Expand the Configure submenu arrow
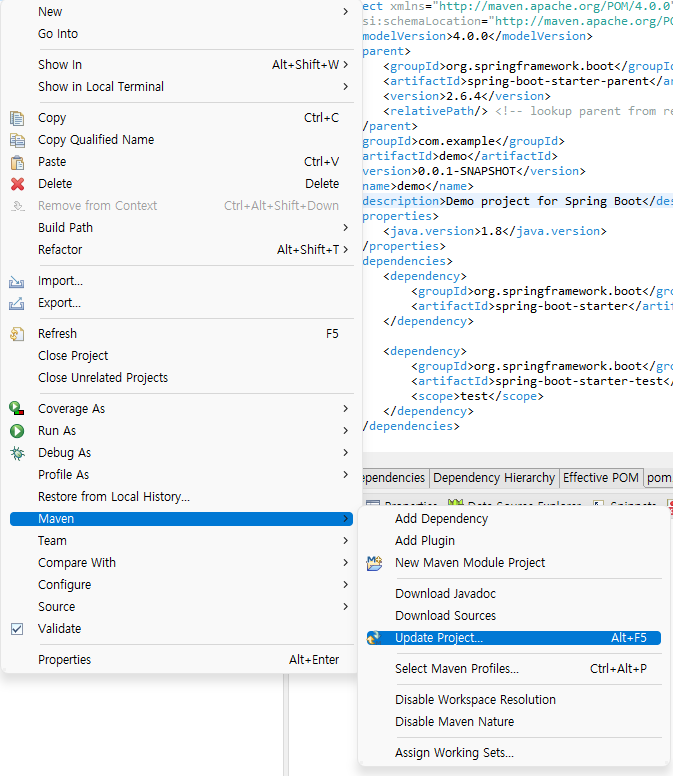The image size is (673, 776). [x=345, y=585]
